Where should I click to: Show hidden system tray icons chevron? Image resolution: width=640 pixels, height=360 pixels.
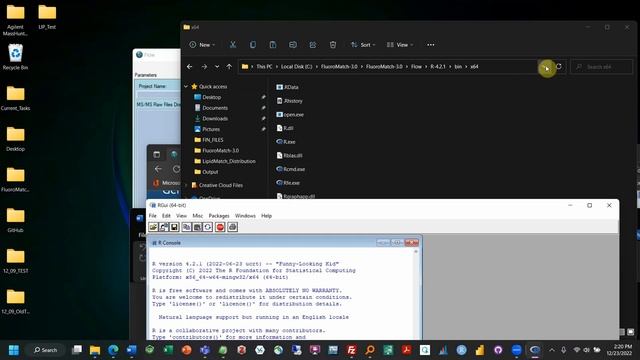point(552,350)
